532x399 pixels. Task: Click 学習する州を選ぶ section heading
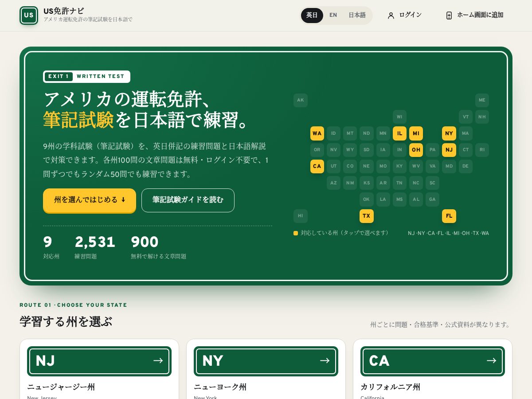pos(66,321)
